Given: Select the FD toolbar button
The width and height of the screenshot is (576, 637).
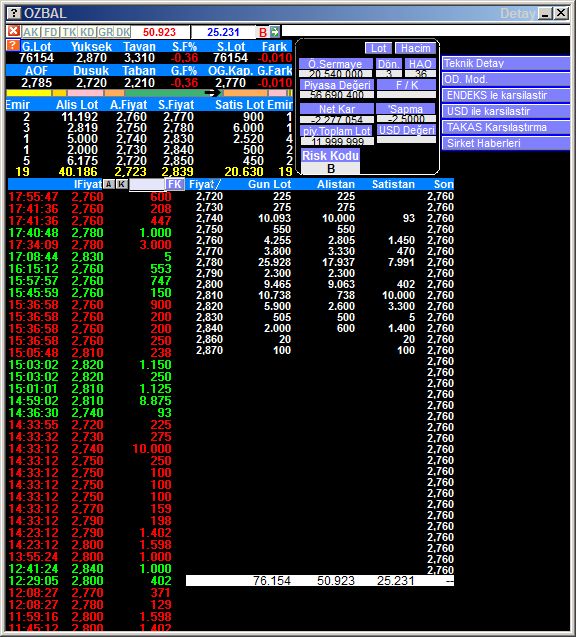Looking at the screenshot, I should (x=50, y=32).
